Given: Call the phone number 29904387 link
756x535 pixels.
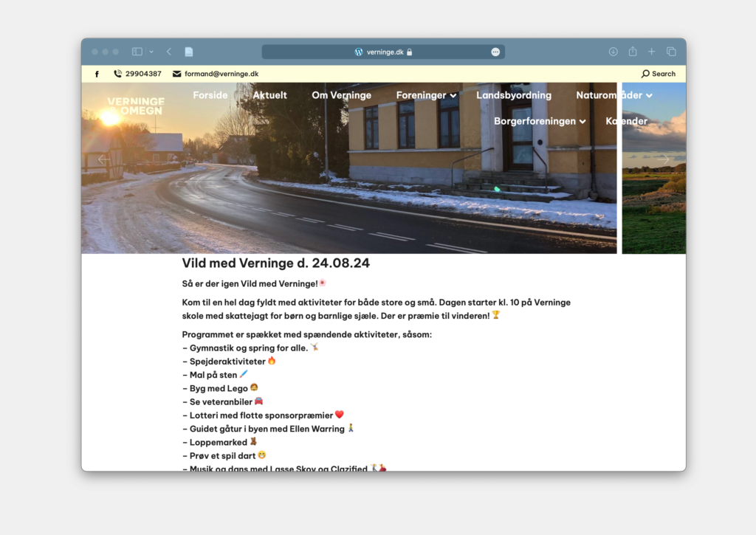Looking at the screenshot, I should 142,74.
